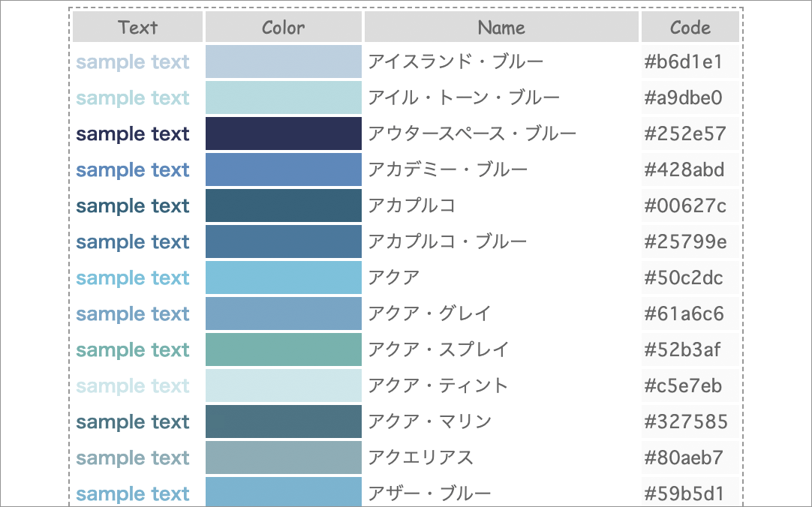
Task: Click the color name アザー・ブルー
Action: (429, 493)
